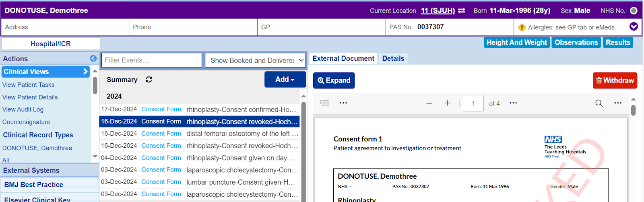Screen dimensions: 644x202
Task: Click the 2024 year group header
Action: coord(114,97)
